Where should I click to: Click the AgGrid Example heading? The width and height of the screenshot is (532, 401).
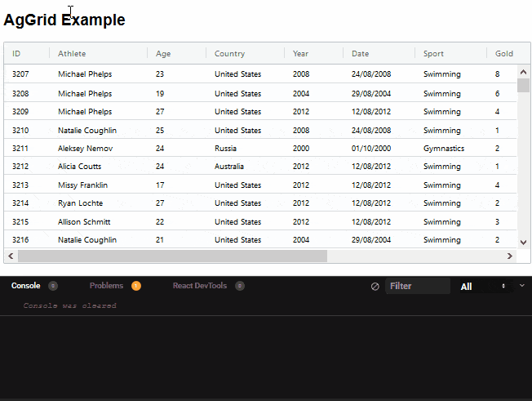point(64,20)
